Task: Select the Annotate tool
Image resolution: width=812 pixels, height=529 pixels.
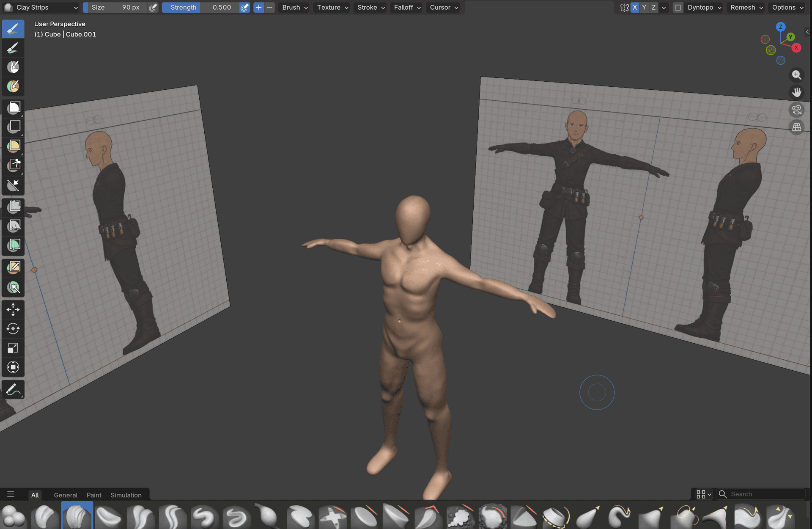Action: coord(13,389)
